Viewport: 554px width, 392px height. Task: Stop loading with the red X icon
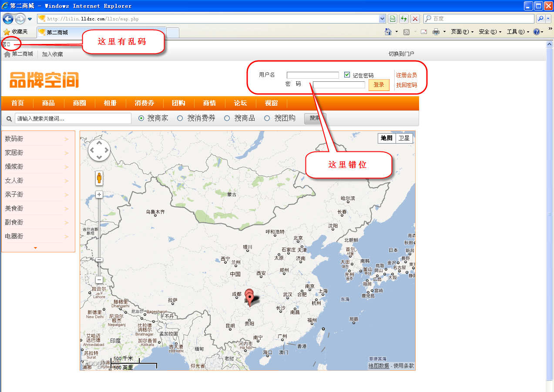(x=415, y=19)
